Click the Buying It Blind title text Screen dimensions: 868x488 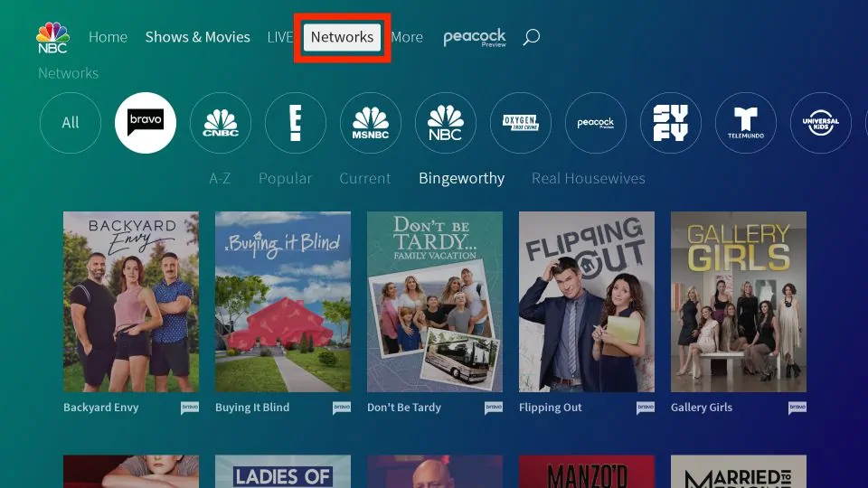252,408
